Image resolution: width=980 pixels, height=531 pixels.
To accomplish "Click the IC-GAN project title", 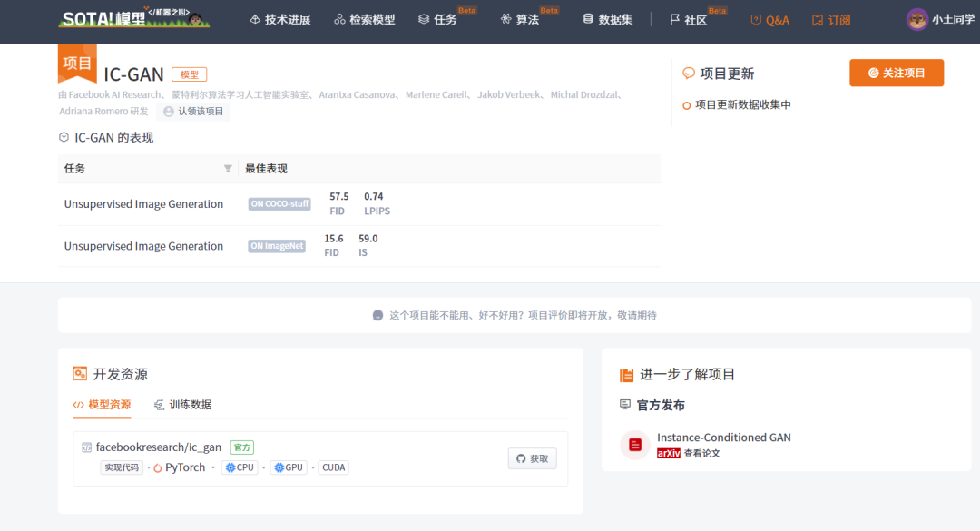I will (x=133, y=74).
